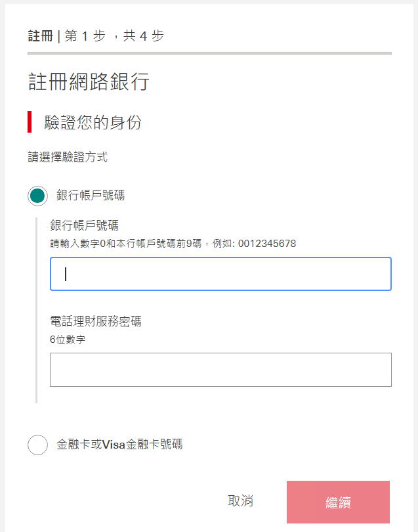Click the example hint 0012345678 text
The height and width of the screenshot is (532, 418).
[x=267, y=244]
